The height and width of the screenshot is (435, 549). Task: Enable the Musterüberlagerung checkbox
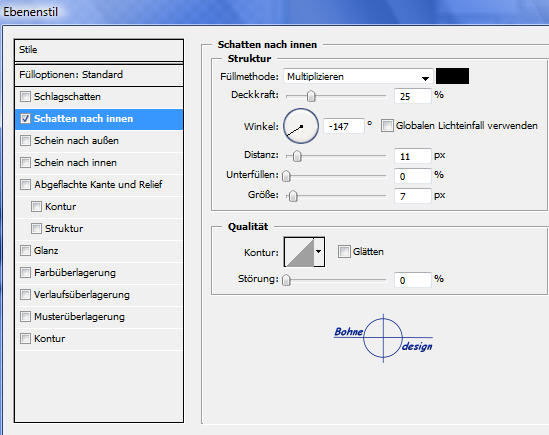click(x=25, y=317)
